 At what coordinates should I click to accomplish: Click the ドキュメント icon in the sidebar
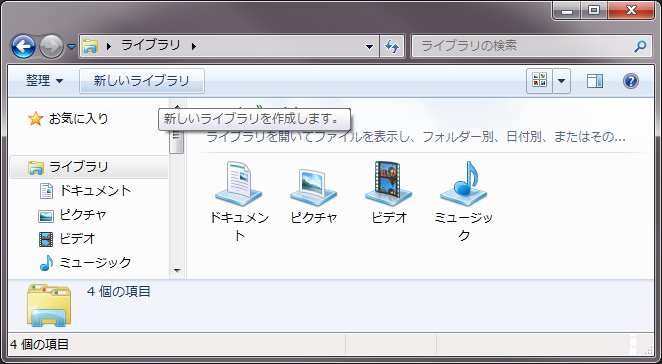coord(46,191)
